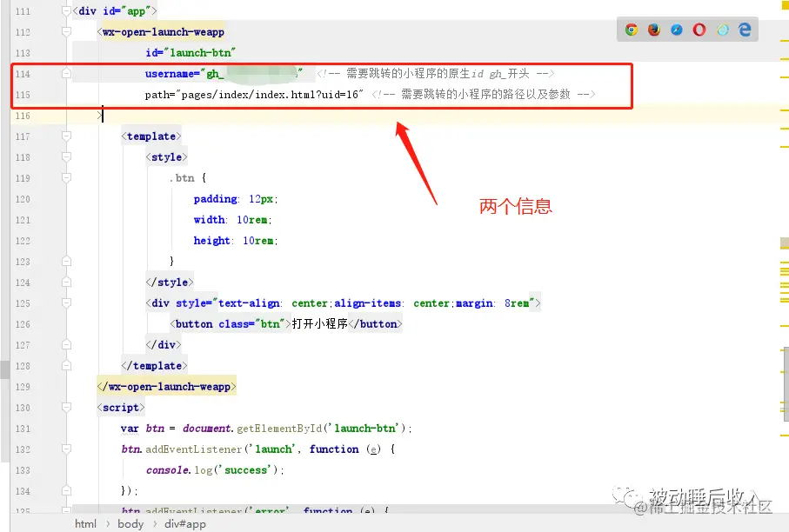Toggle fold end marker at line 123

pos(66,261)
